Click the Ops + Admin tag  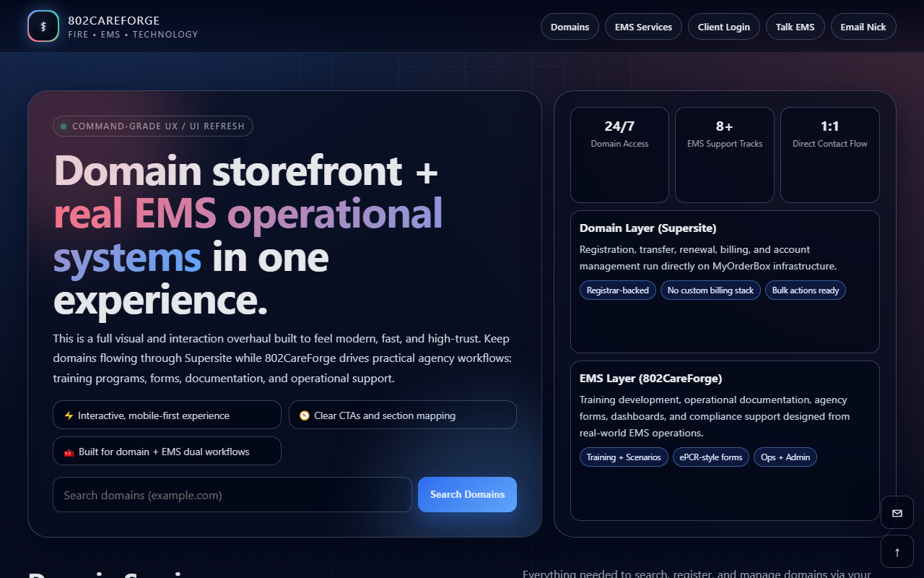[x=785, y=457]
